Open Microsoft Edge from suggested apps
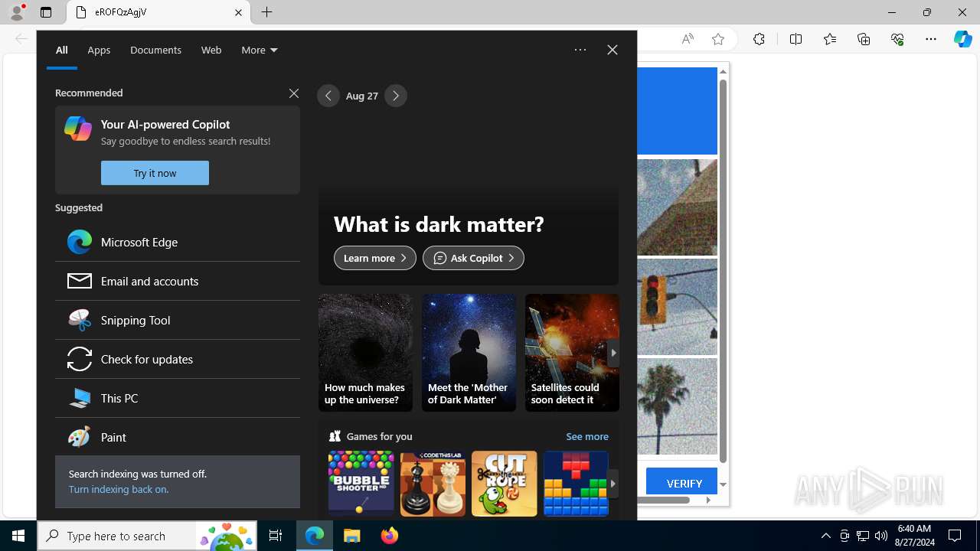Viewport: 980px width, 551px height. click(178, 242)
